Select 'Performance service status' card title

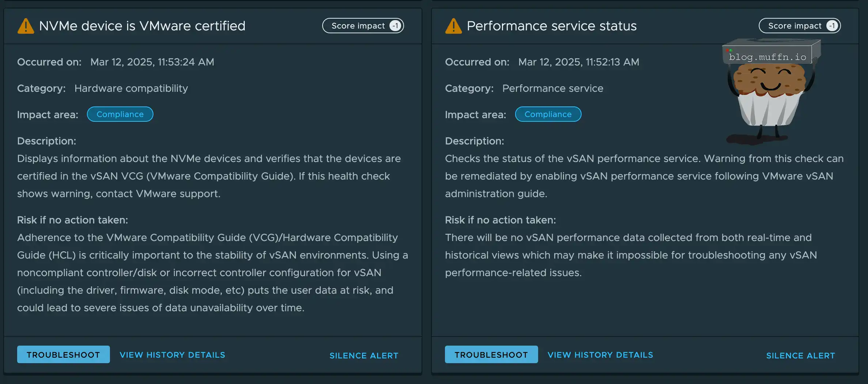click(552, 26)
